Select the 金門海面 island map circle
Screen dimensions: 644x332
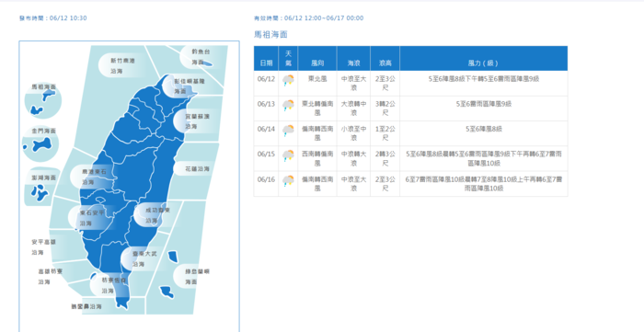(x=40, y=143)
